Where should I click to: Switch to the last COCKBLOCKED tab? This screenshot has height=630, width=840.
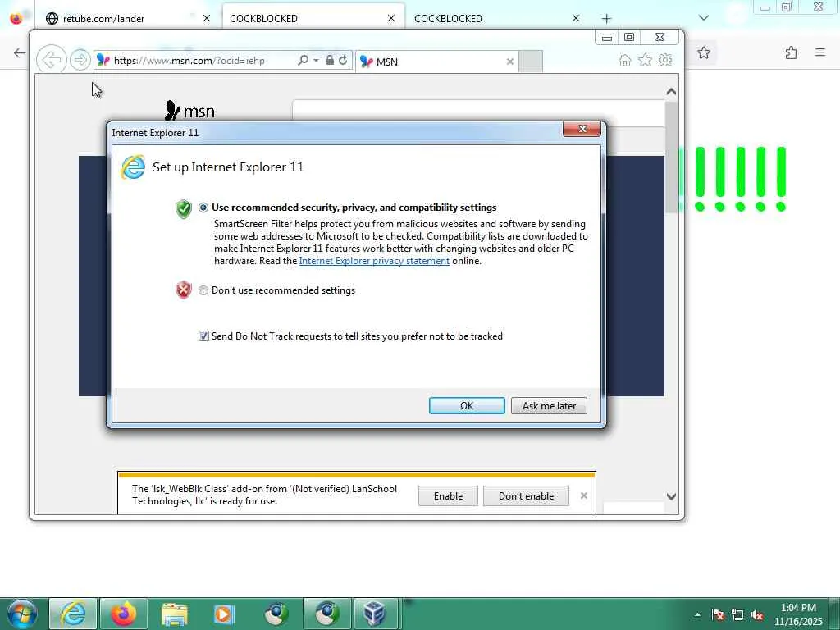click(498, 18)
